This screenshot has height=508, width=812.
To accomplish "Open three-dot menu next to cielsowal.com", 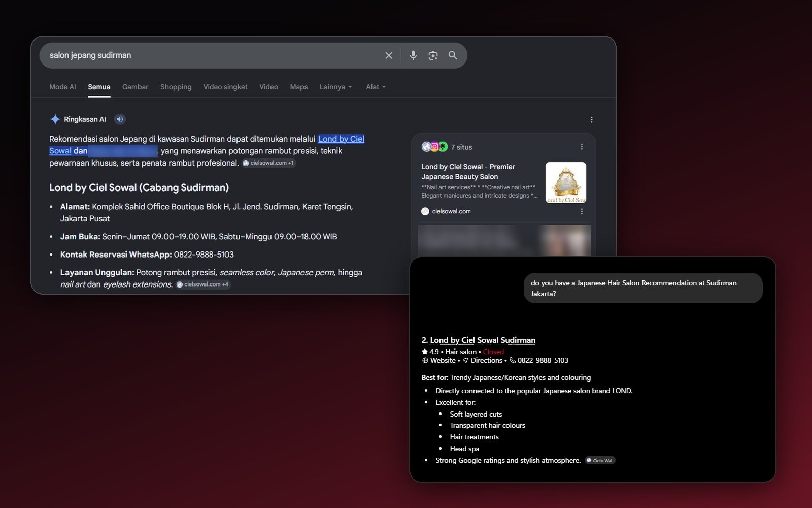I will [582, 211].
